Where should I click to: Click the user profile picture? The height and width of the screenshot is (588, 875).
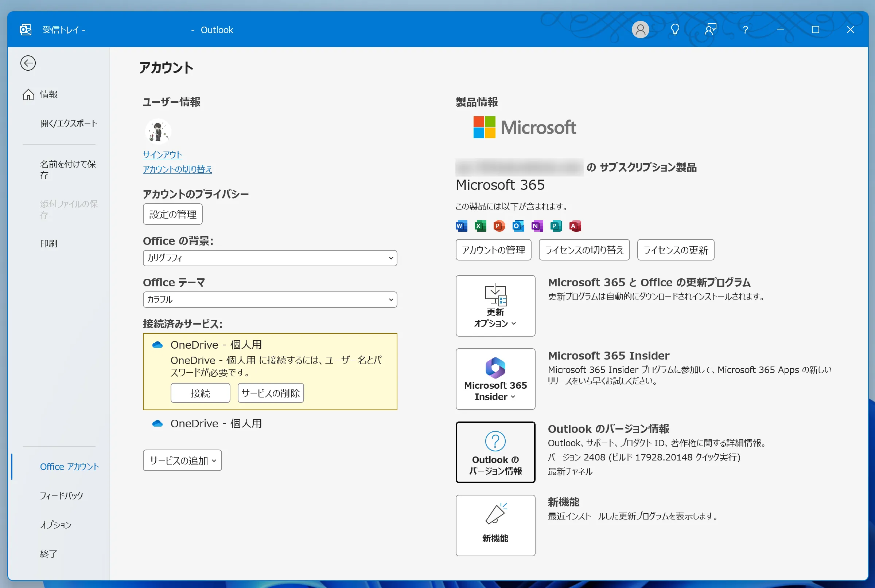point(158,131)
